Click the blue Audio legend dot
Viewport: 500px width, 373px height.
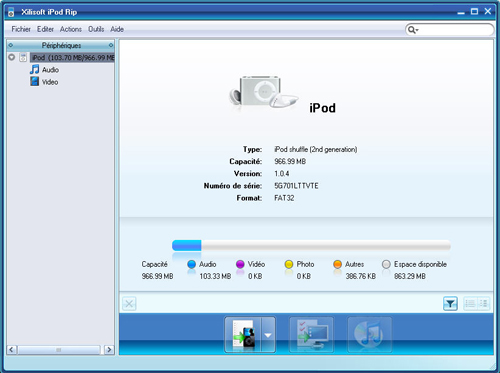[191, 264]
